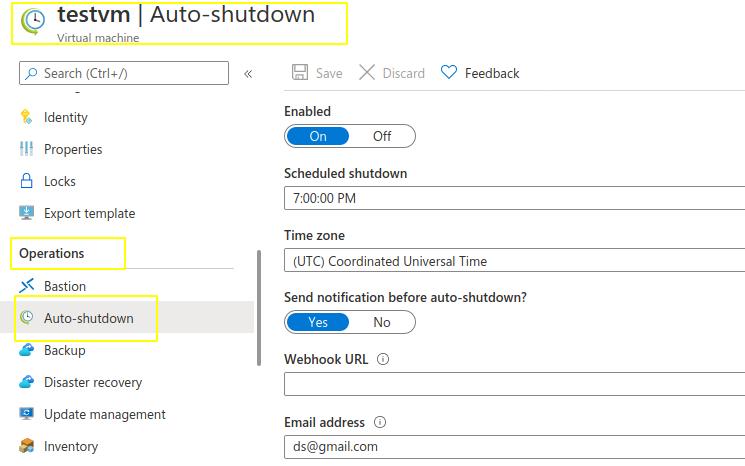Open the Scheduled shutdown time field
This screenshot has width=745, height=466.
point(515,198)
